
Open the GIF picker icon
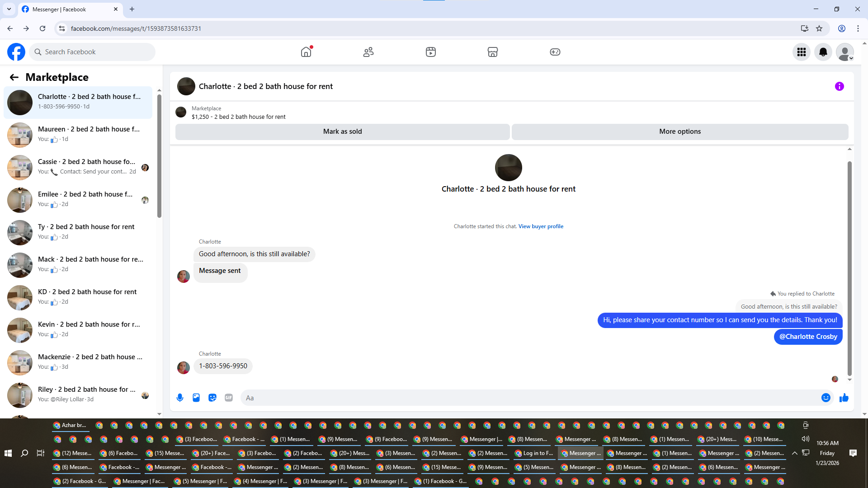coord(229,398)
